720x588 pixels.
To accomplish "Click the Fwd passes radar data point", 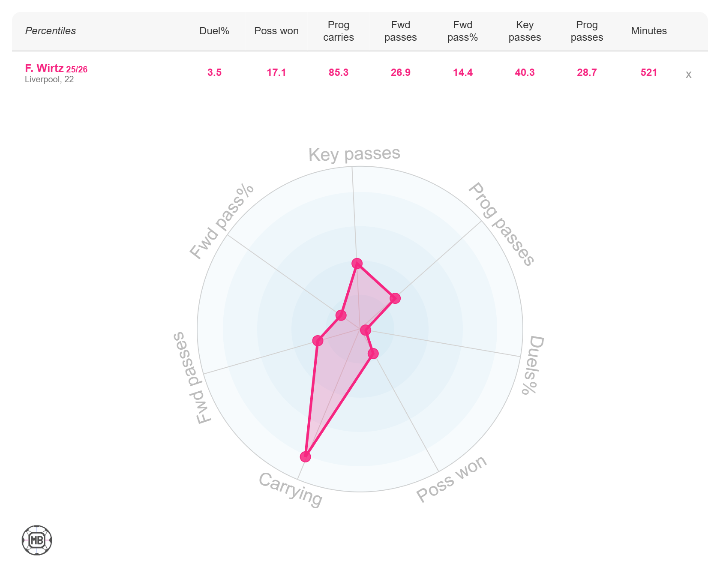I will 318,341.
